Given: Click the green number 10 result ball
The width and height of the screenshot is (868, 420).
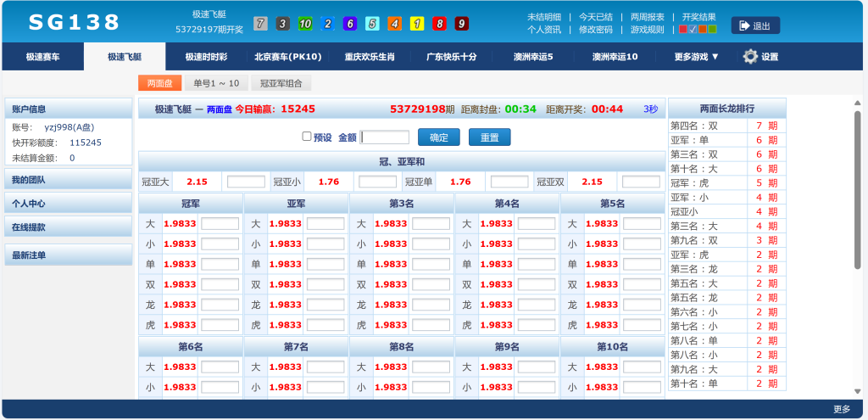Looking at the screenshot, I should (305, 24).
